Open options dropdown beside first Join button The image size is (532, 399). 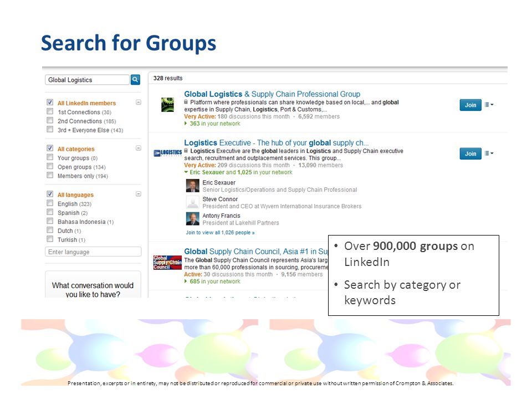pyautogui.click(x=489, y=105)
